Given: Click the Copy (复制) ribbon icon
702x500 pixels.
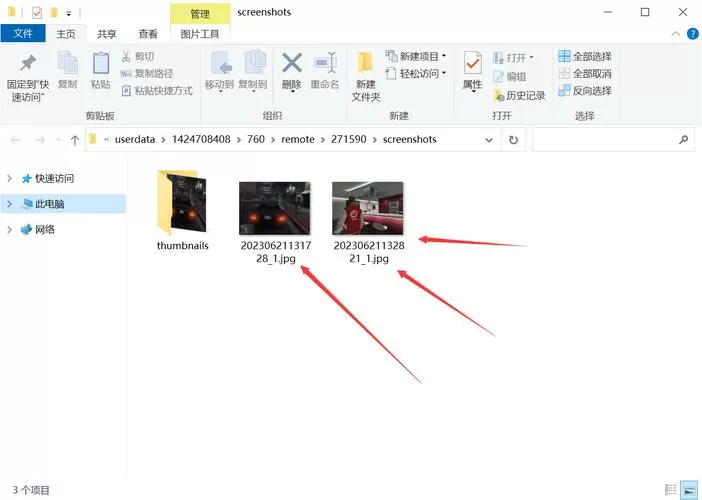Looking at the screenshot, I should [68, 64].
